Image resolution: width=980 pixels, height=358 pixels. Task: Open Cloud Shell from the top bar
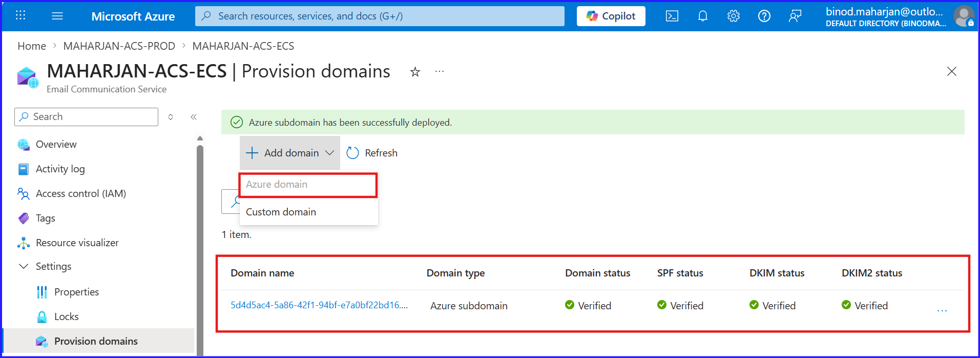point(672,16)
